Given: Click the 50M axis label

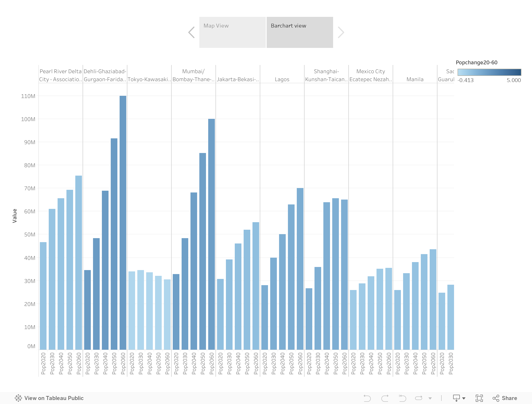Looking at the screenshot, I should [30, 235].
